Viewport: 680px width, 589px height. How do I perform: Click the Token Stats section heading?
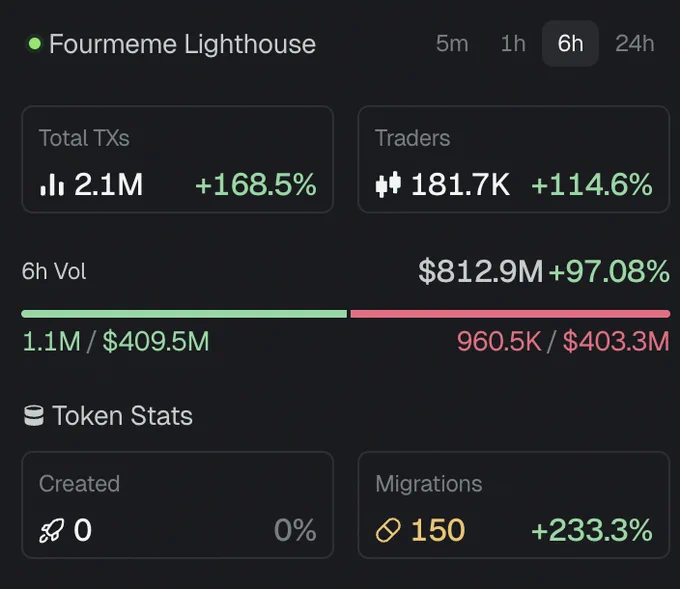point(122,416)
